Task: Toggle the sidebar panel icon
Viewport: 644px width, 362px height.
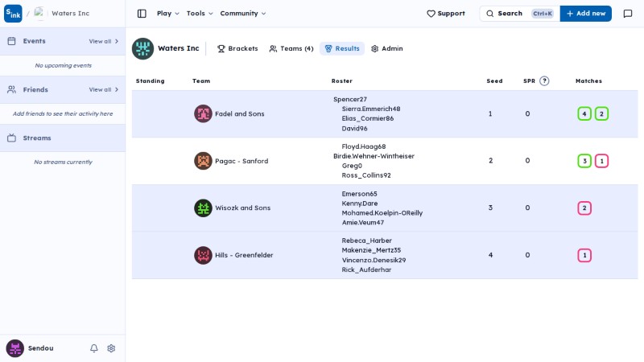Action: 142,14
